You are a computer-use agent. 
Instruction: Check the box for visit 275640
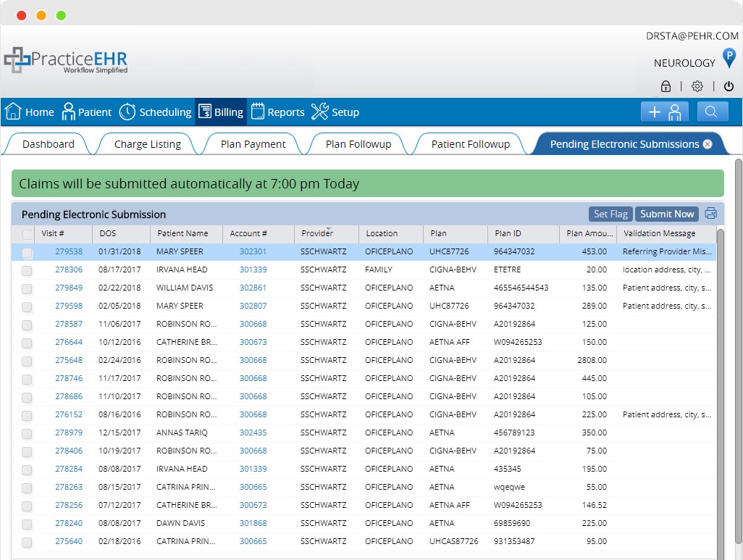click(27, 542)
